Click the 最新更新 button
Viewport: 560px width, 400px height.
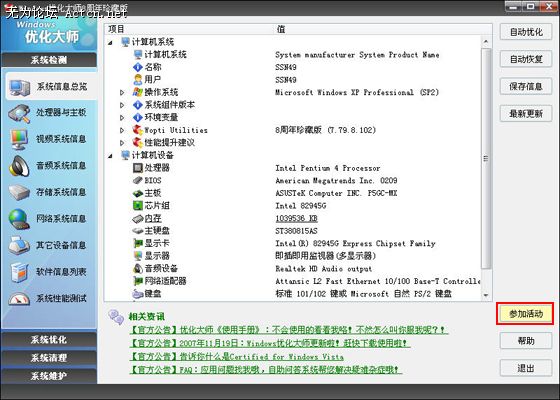(526, 114)
